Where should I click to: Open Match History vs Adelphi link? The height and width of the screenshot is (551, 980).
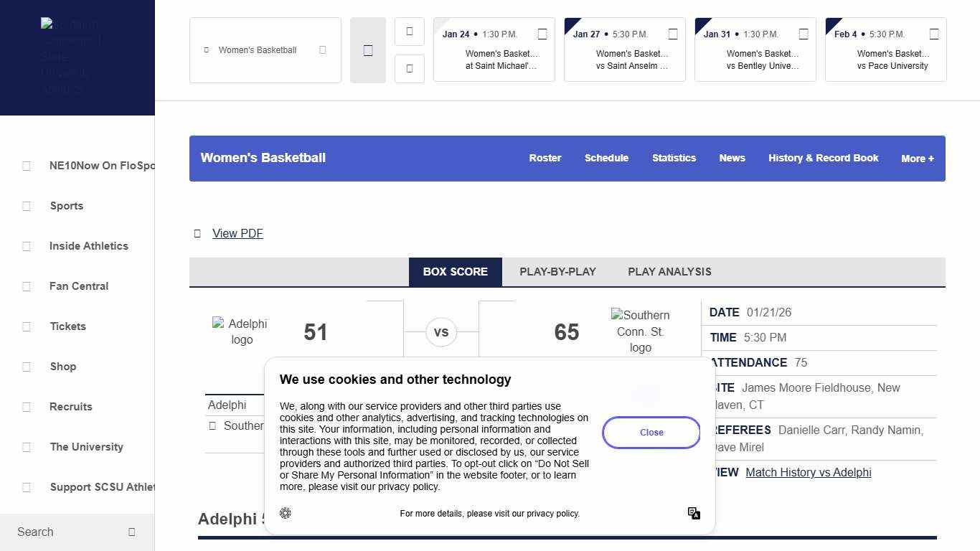coord(808,472)
